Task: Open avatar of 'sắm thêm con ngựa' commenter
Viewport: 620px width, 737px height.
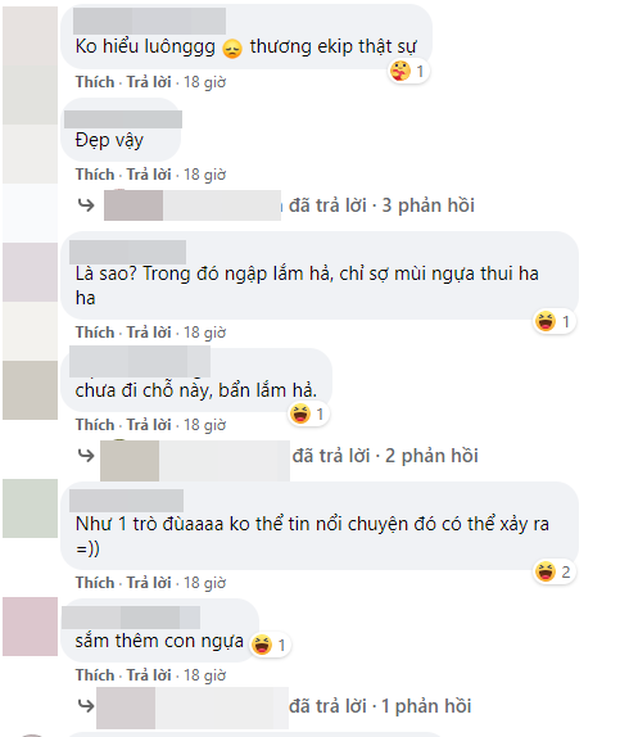Action: (x=30, y=627)
